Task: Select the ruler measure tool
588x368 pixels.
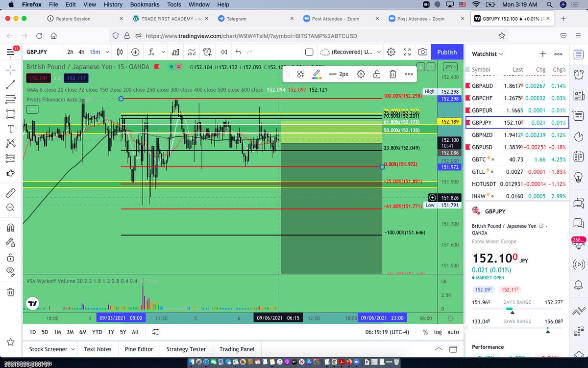Action: pos(10,193)
